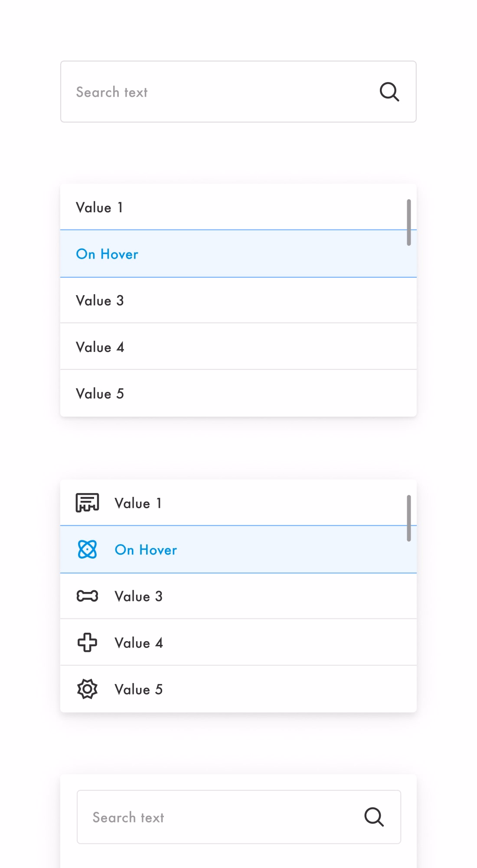This screenshot has height=868, width=477.
Task: Click the blue atom icon
Action: point(87,549)
